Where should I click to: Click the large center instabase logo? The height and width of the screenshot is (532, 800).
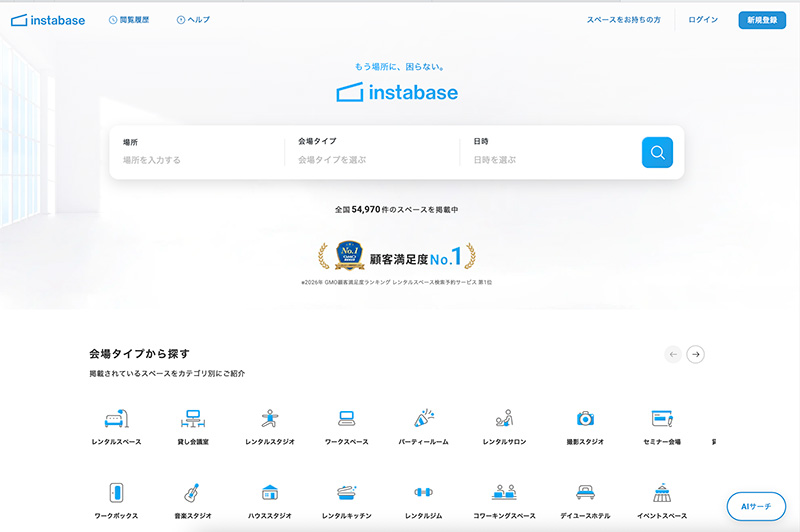(397, 92)
